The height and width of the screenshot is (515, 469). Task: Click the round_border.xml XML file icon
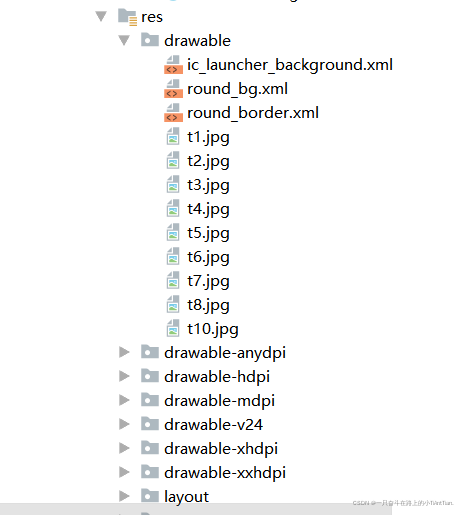[x=173, y=113]
